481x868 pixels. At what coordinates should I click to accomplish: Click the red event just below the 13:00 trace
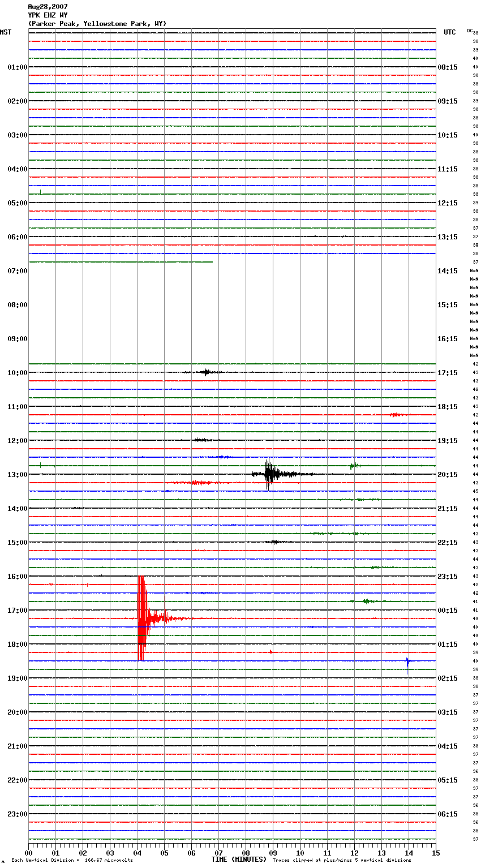[199, 483]
